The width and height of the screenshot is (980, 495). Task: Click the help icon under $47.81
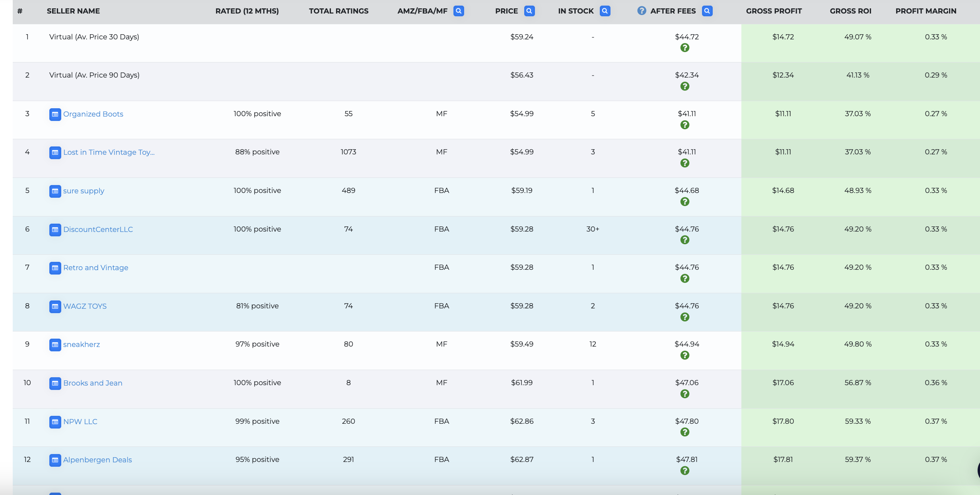click(x=685, y=471)
